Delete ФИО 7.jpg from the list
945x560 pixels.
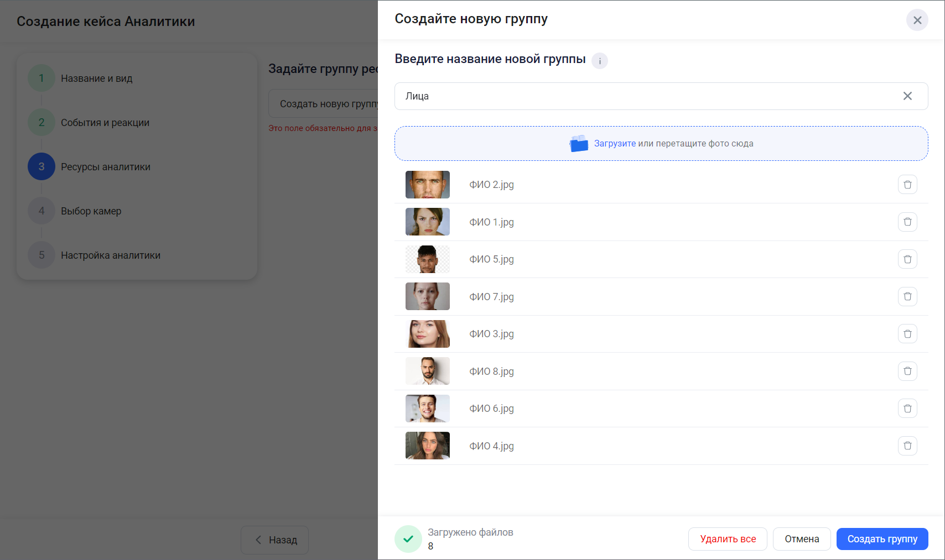(907, 296)
